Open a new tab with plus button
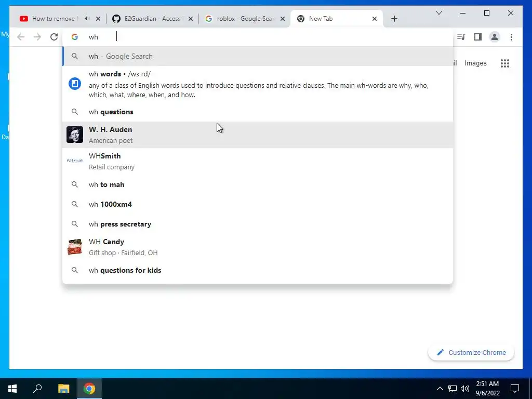The height and width of the screenshot is (399, 532). point(394,19)
